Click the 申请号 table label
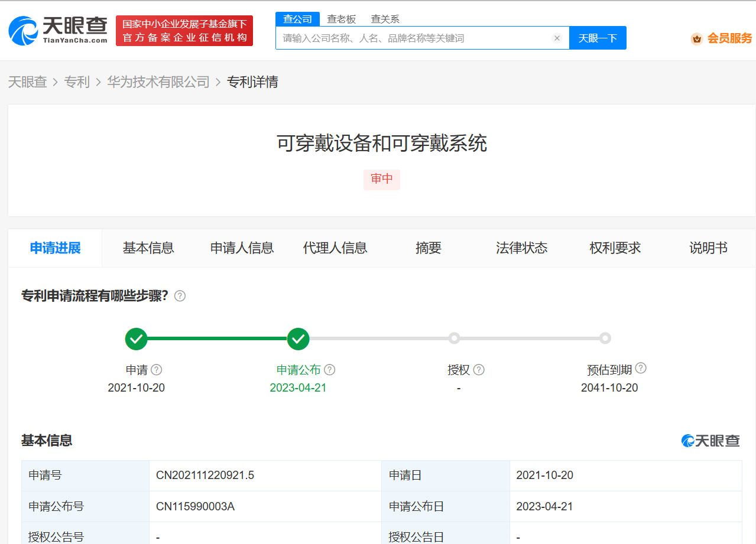 coord(45,475)
